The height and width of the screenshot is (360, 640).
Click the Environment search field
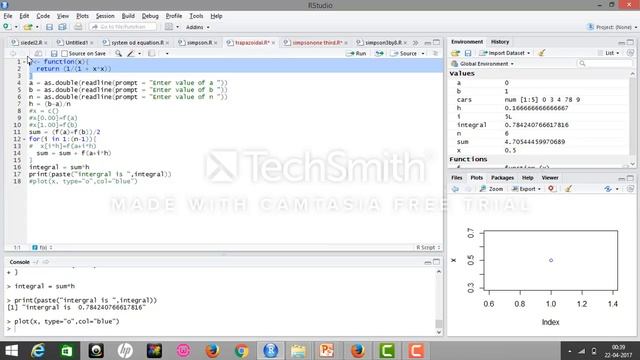pos(606,64)
